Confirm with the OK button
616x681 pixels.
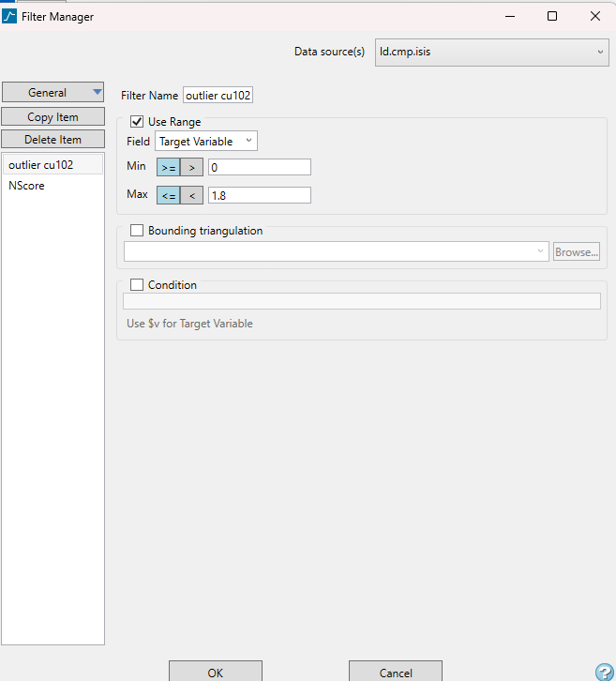(216, 672)
